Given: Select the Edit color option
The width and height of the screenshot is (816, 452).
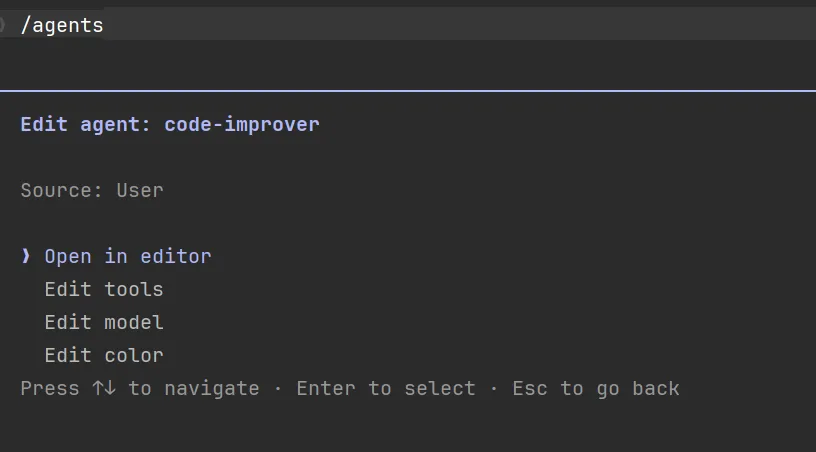Looking at the screenshot, I should [104, 355].
